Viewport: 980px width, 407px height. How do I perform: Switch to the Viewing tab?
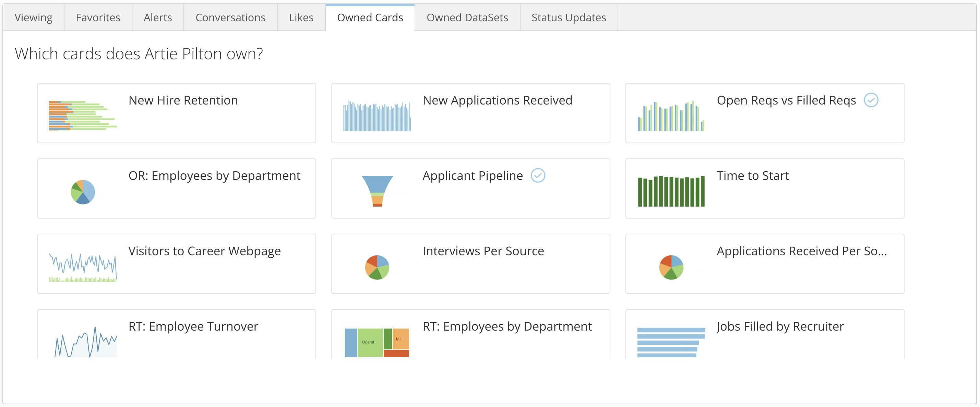pyautogui.click(x=34, y=18)
